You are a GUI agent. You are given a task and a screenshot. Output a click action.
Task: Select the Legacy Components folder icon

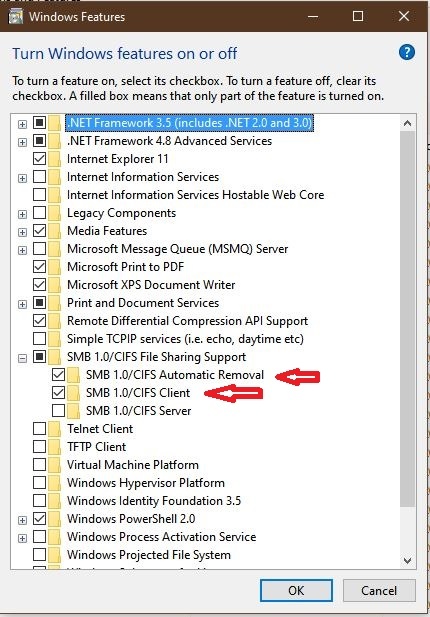[55, 213]
